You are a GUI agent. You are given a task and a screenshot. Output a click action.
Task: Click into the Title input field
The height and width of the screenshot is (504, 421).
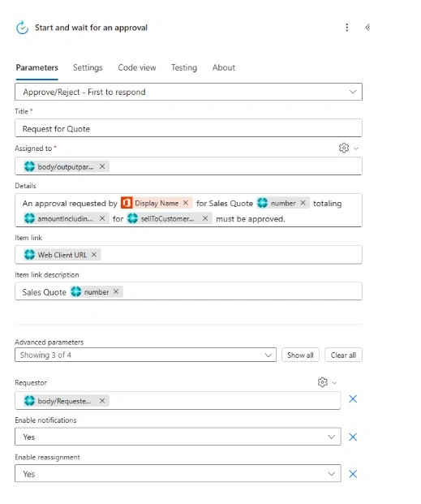(x=188, y=128)
